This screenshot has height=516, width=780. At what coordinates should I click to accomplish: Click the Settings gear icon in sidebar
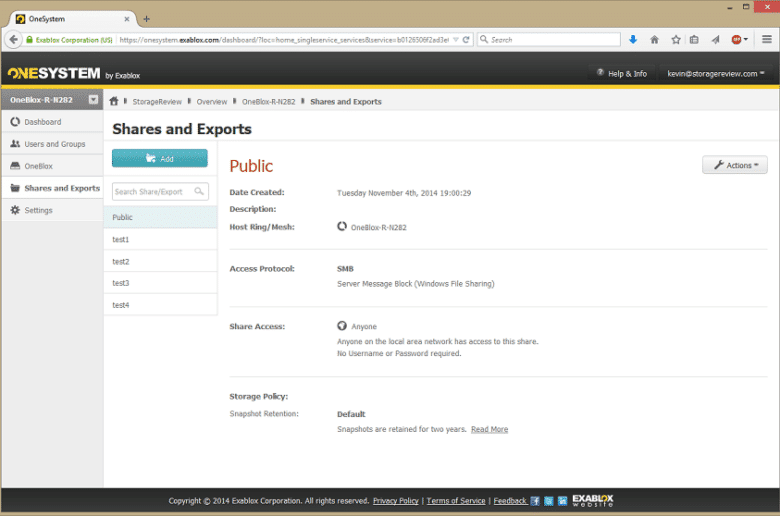15,210
